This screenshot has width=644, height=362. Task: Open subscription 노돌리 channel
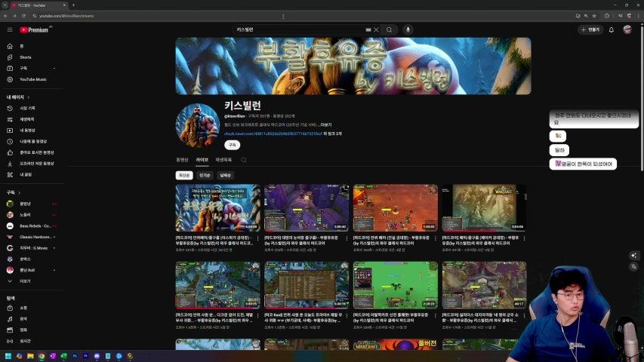click(33, 215)
